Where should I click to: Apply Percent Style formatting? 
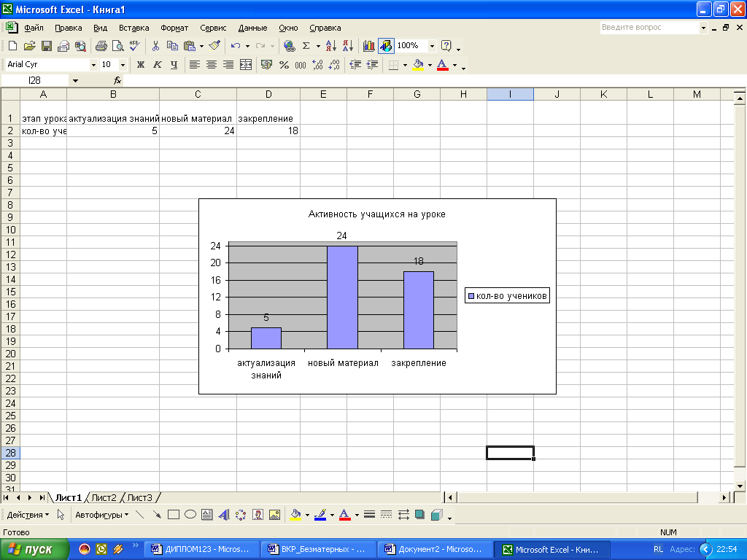point(284,65)
